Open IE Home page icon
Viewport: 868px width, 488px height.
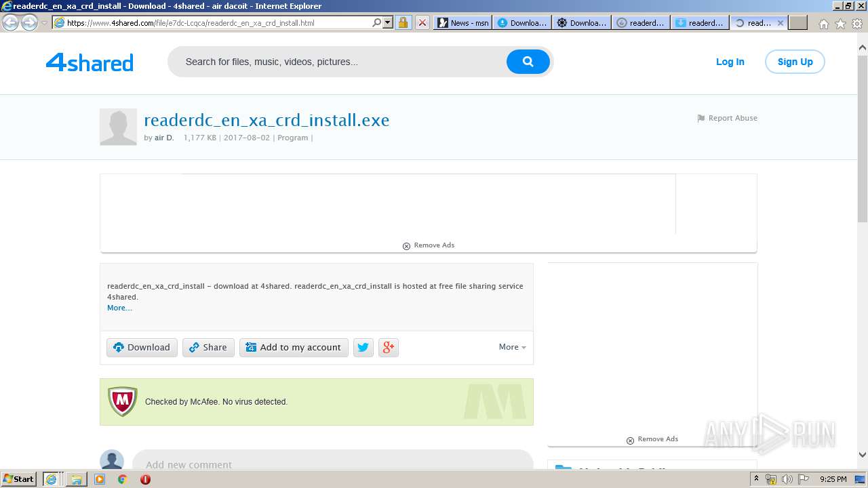point(823,24)
